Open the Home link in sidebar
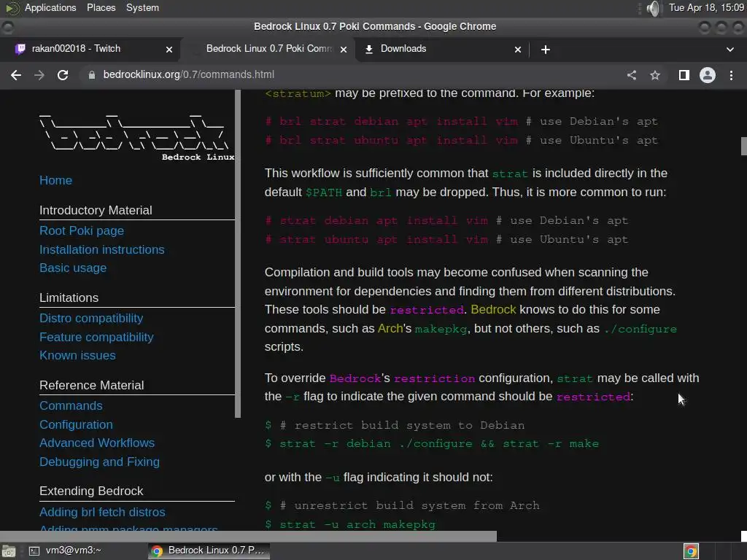 click(55, 181)
